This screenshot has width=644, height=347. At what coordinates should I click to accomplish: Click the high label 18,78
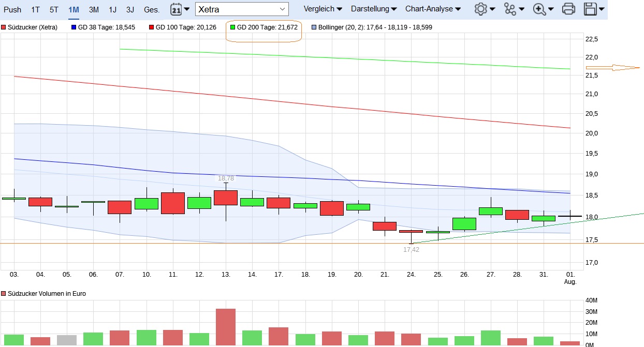[226, 178]
